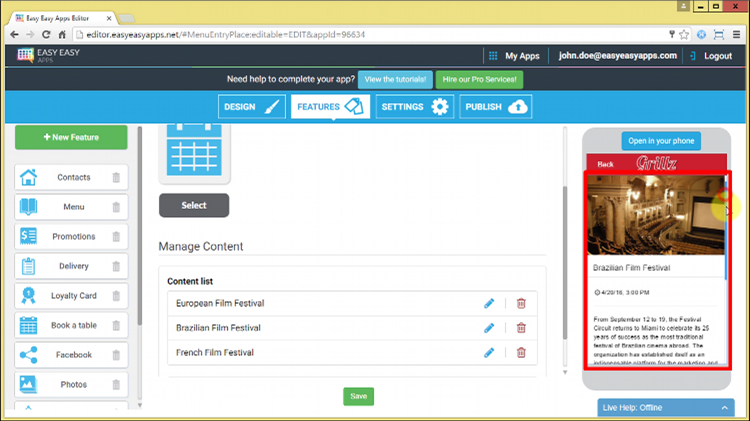Log out of the account
The height and width of the screenshot is (421, 750).
[717, 56]
